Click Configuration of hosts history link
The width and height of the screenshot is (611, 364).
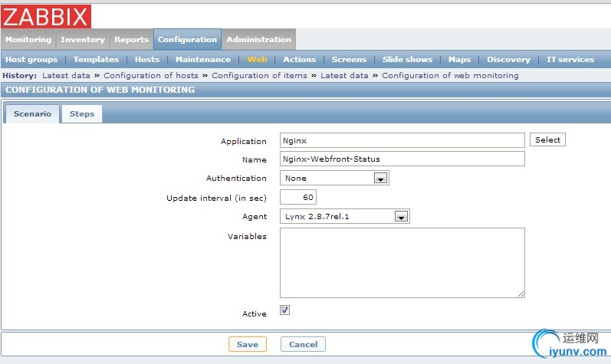tap(151, 76)
